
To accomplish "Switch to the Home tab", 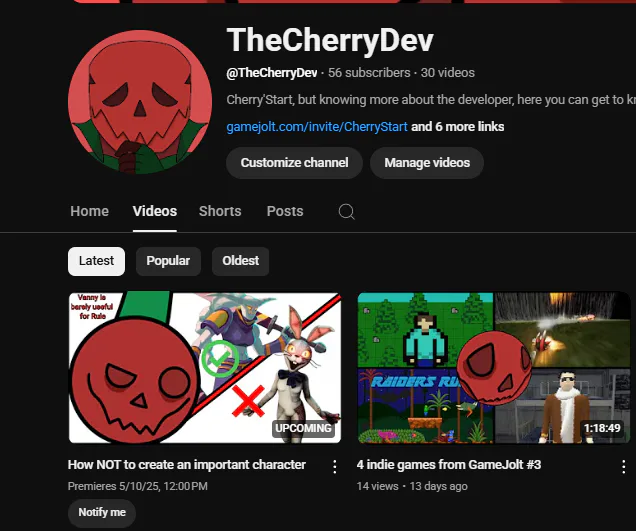I will pos(89,211).
